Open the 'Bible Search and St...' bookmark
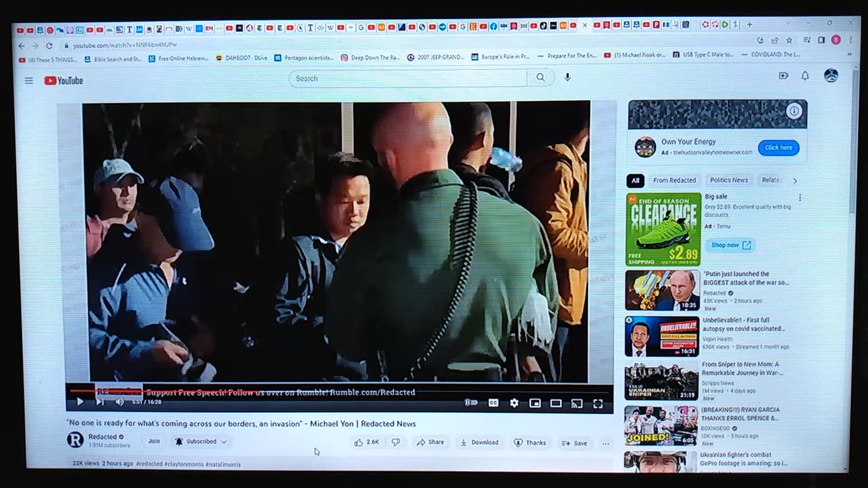 pyautogui.click(x=113, y=59)
